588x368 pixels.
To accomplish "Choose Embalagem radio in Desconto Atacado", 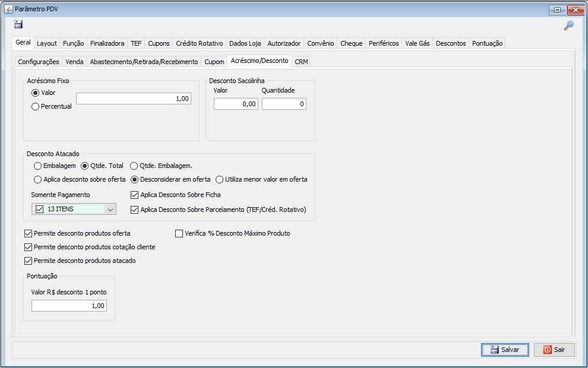I will [x=38, y=166].
